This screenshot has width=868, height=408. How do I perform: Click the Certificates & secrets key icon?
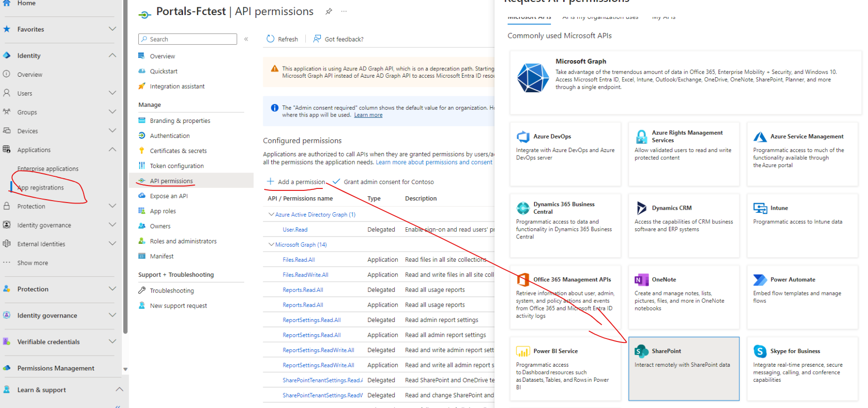(x=142, y=151)
